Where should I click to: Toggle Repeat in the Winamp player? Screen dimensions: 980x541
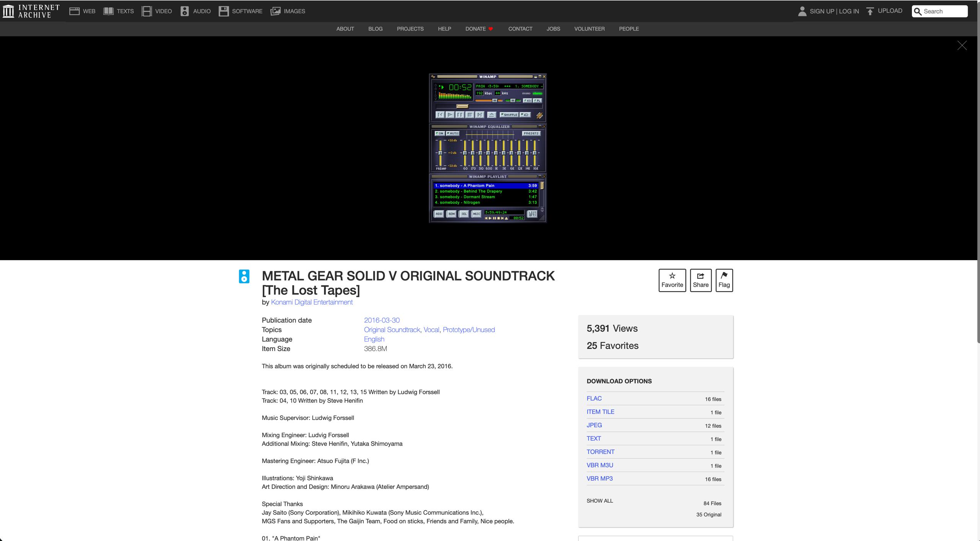click(525, 115)
